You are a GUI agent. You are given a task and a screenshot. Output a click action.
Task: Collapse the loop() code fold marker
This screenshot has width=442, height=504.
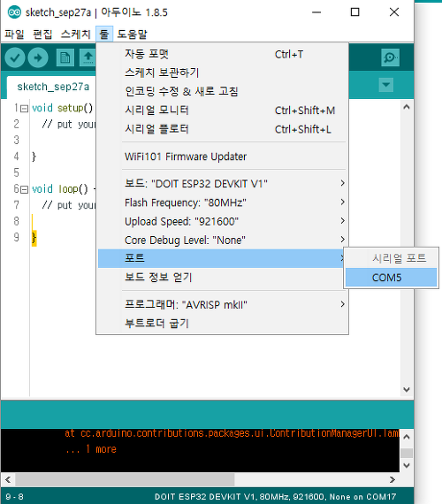(24, 189)
